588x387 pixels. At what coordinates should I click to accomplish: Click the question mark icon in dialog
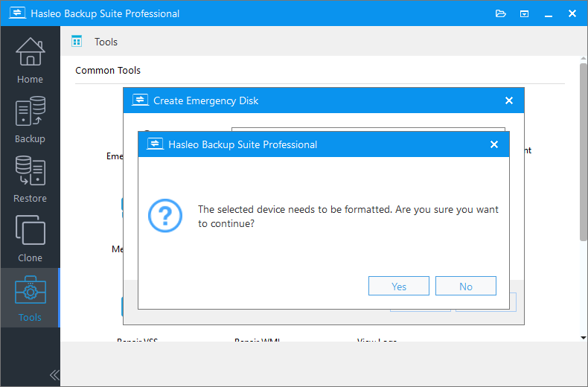[165, 216]
